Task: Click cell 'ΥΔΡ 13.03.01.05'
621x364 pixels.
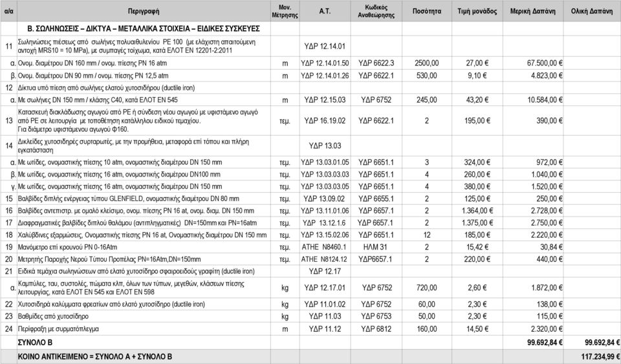Action: [x=325, y=162]
